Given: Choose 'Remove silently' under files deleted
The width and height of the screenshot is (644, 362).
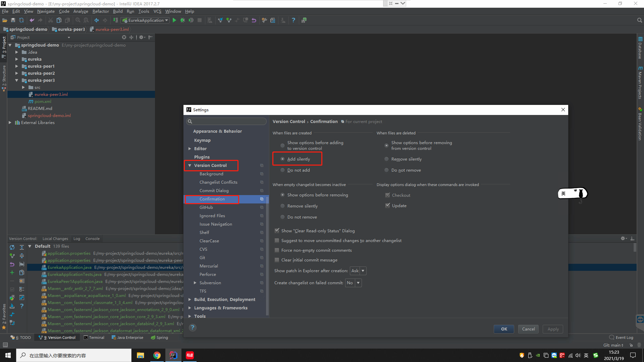Looking at the screenshot, I should pos(386,159).
